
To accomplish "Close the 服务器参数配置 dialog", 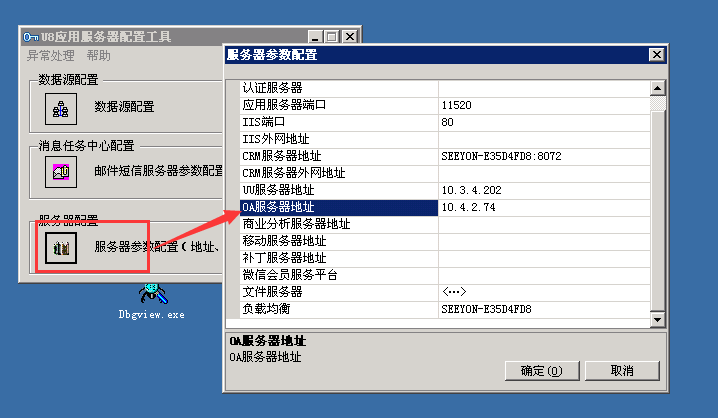I will (x=657, y=54).
